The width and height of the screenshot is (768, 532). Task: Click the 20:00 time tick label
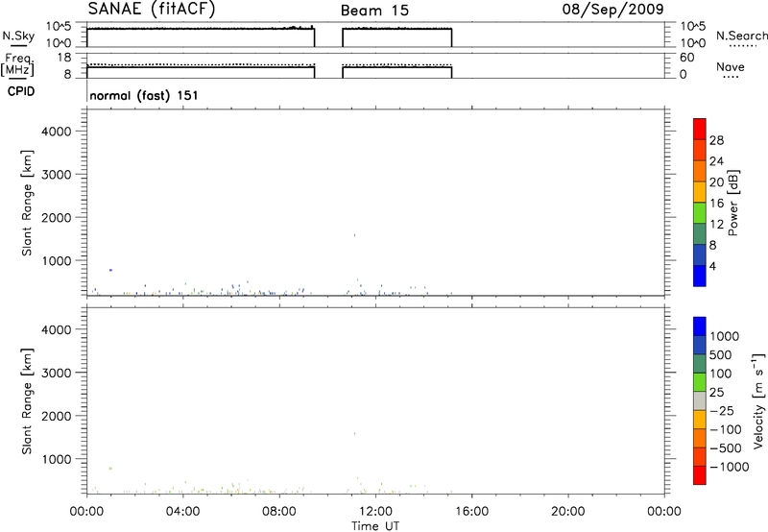pos(568,512)
